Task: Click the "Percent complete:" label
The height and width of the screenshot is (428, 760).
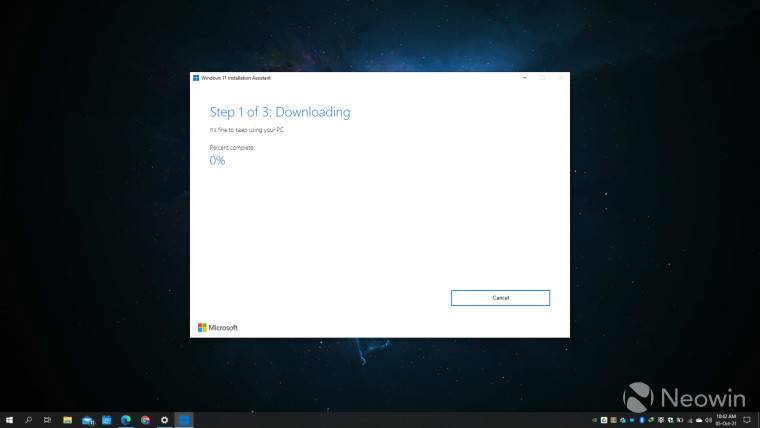Action: point(232,147)
